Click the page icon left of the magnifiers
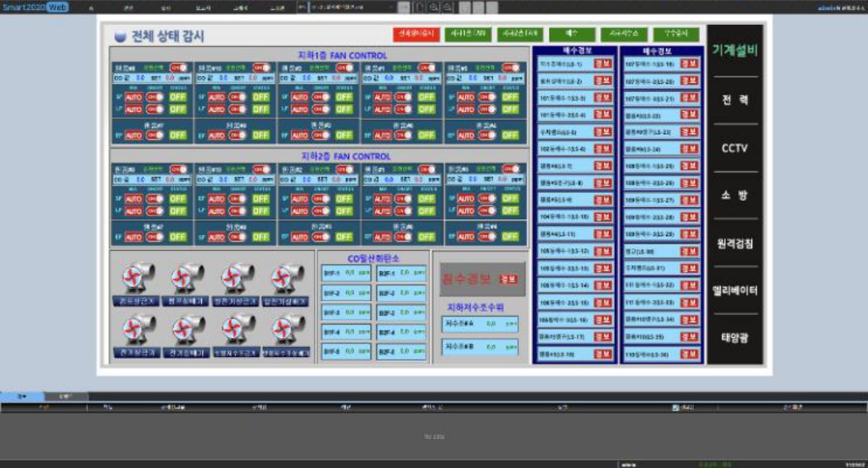868x468 pixels. click(420, 7)
